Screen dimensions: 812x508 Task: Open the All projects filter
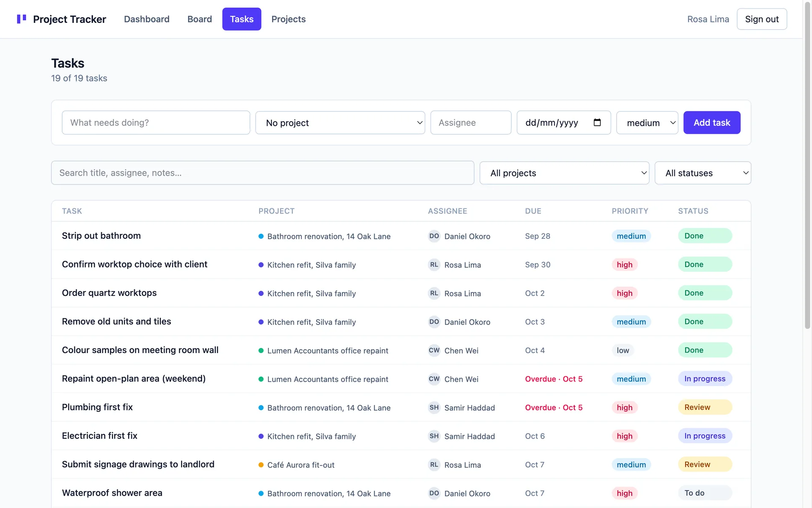[564, 173]
